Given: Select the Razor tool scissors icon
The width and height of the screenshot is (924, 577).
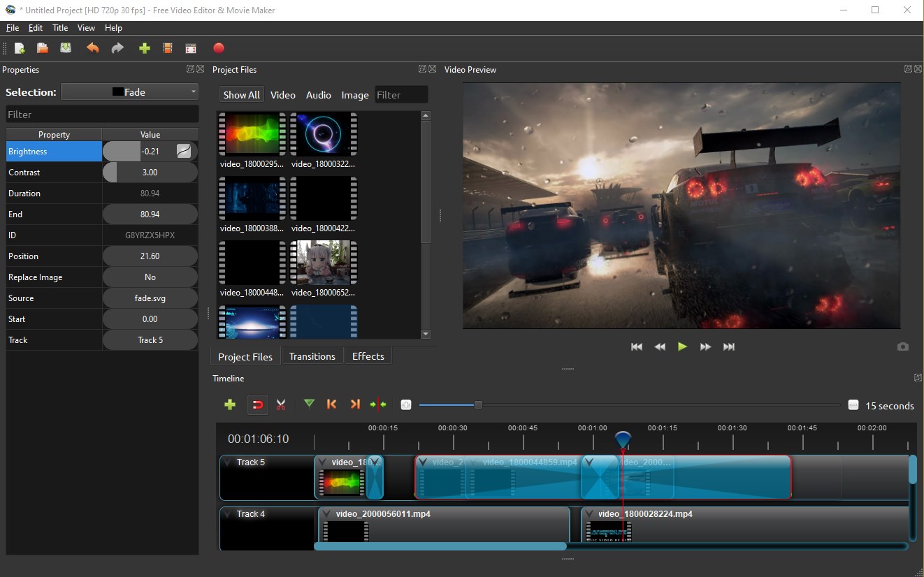Looking at the screenshot, I should tap(281, 404).
